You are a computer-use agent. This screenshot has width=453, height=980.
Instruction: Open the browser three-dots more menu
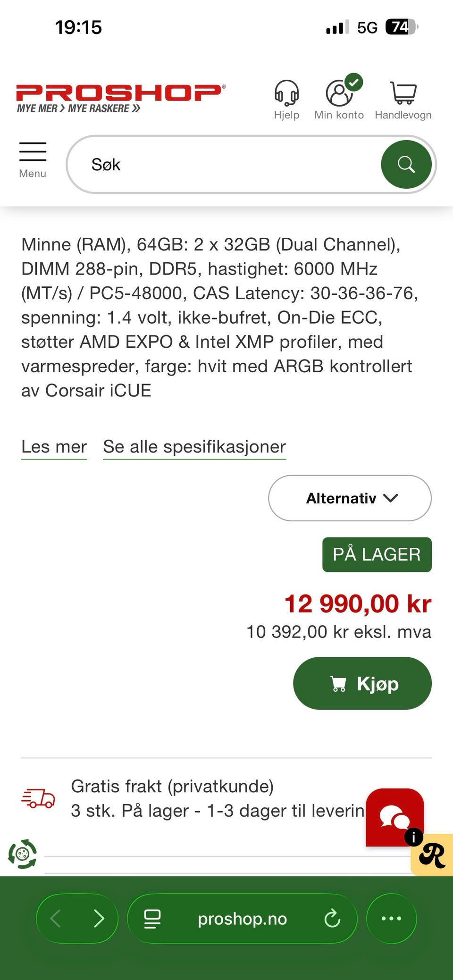point(391,919)
